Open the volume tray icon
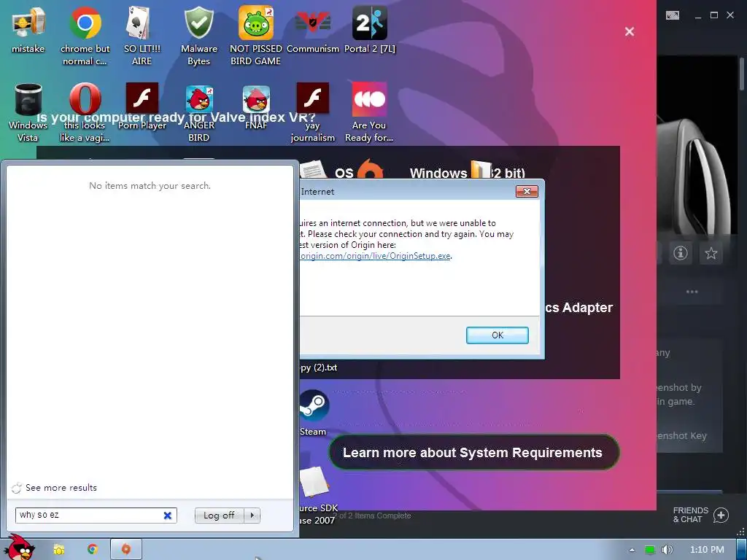Screen dimensions: 747x560 (x=667, y=550)
